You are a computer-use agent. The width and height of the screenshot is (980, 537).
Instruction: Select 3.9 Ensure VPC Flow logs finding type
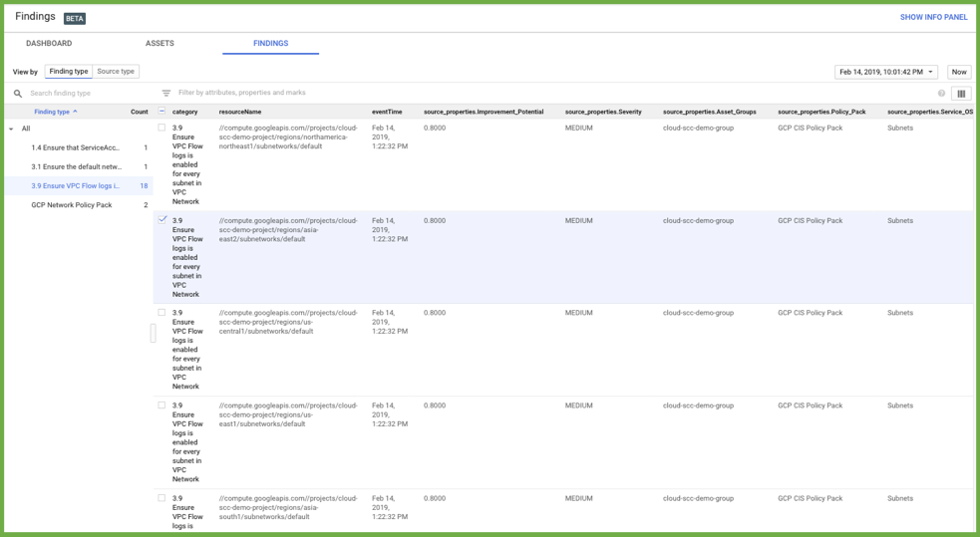[75, 186]
